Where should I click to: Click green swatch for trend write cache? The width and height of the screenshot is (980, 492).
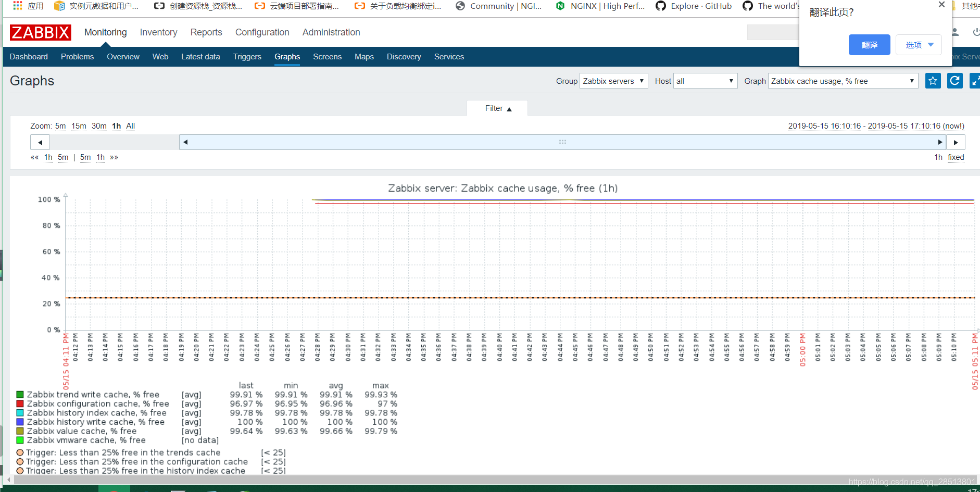(20, 395)
